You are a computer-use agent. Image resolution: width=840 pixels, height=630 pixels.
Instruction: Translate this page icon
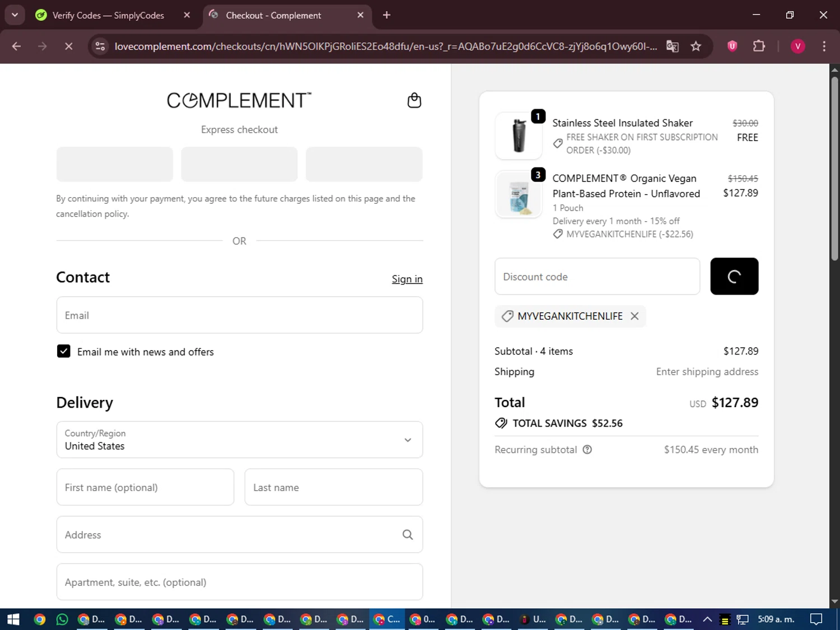pyautogui.click(x=673, y=46)
